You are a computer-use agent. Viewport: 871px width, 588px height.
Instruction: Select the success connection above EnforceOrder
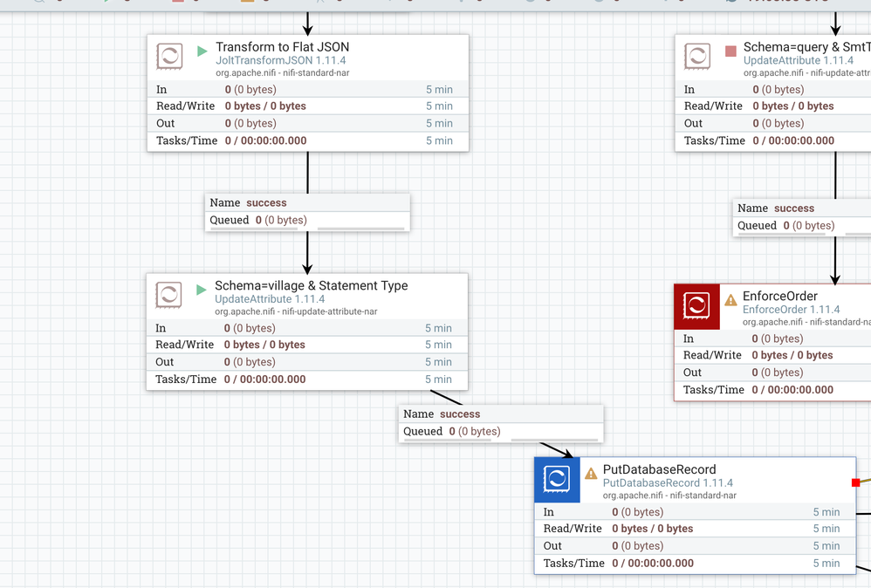click(802, 217)
